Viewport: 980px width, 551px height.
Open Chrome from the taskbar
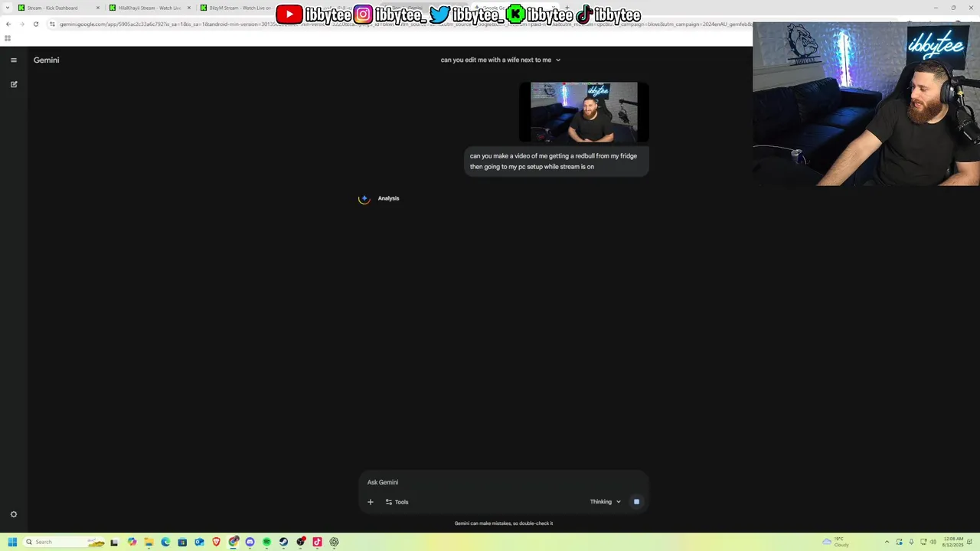(x=234, y=542)
